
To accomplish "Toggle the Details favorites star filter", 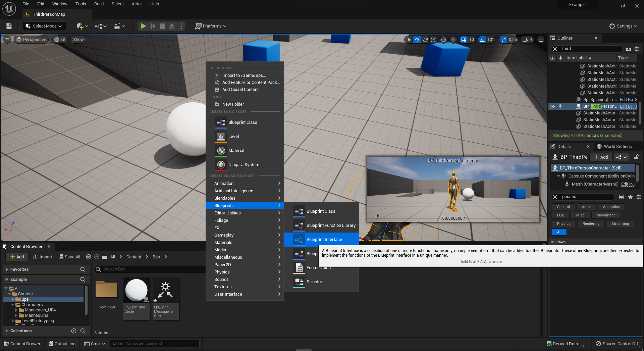I will (630, 197).
